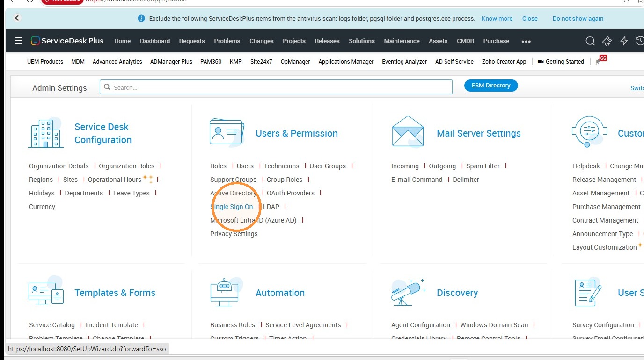Open Privacy Settings
The width and height of the screenshot is (644, 360).
click(234, 234)
